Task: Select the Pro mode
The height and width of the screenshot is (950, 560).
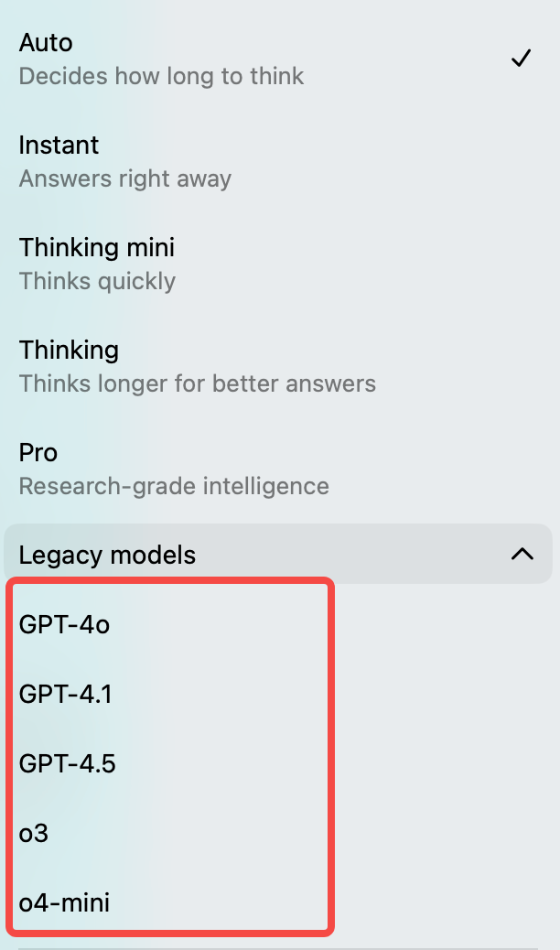Action: coord(38,453)
